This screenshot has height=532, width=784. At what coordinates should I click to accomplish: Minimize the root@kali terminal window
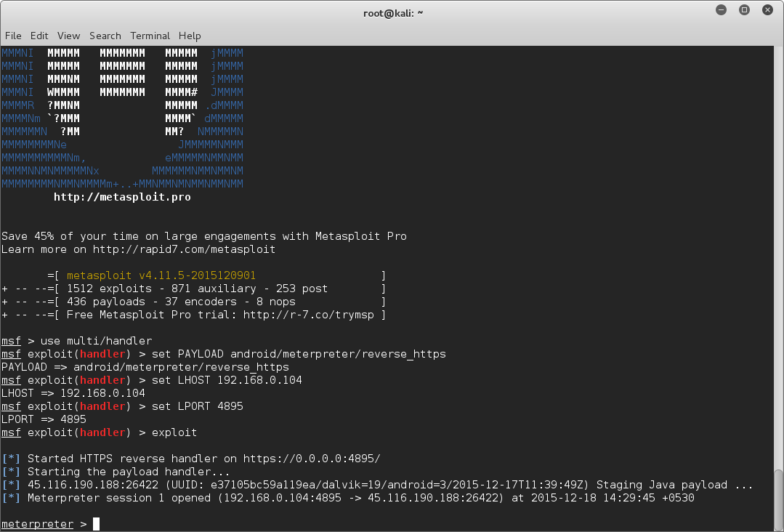[721, 10]
